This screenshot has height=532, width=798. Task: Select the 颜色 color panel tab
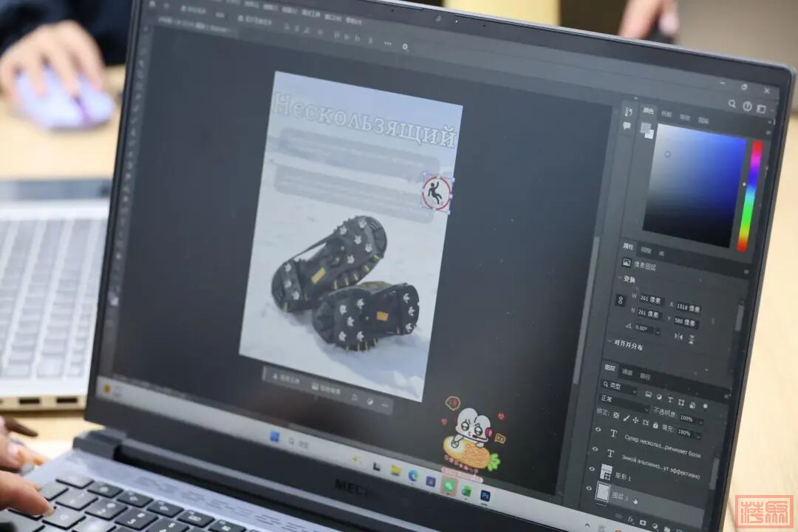point(648,111)
